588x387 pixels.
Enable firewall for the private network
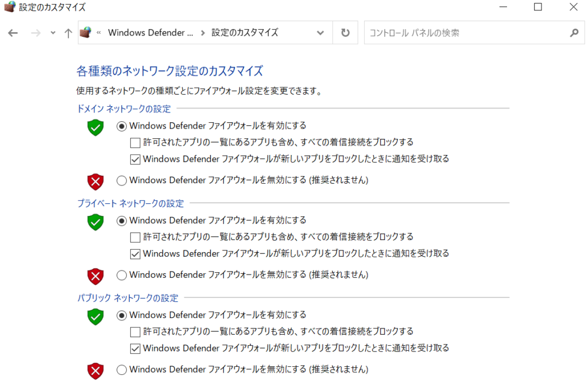(121, 220)
